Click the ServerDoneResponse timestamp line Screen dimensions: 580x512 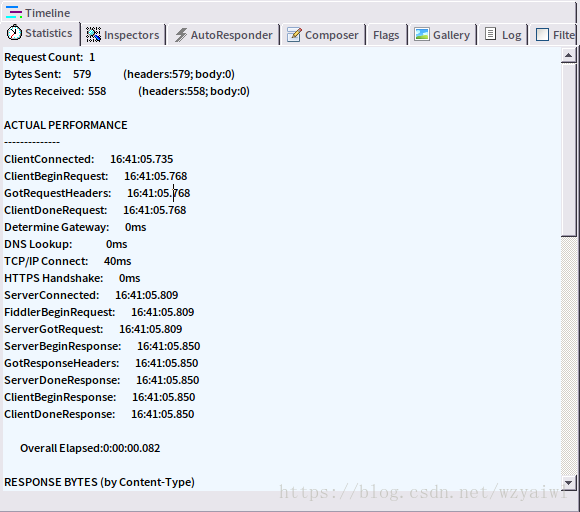click(x=102, y=381)
